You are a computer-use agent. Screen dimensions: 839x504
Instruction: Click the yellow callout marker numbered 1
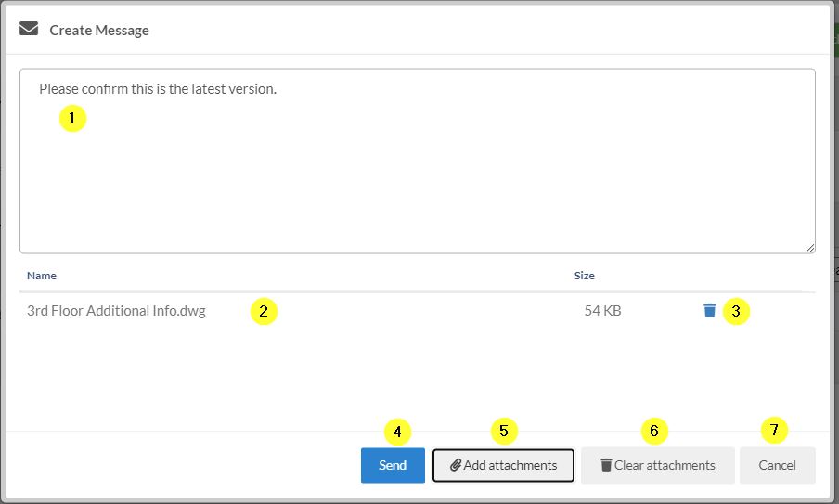click(x=72, y=119)
